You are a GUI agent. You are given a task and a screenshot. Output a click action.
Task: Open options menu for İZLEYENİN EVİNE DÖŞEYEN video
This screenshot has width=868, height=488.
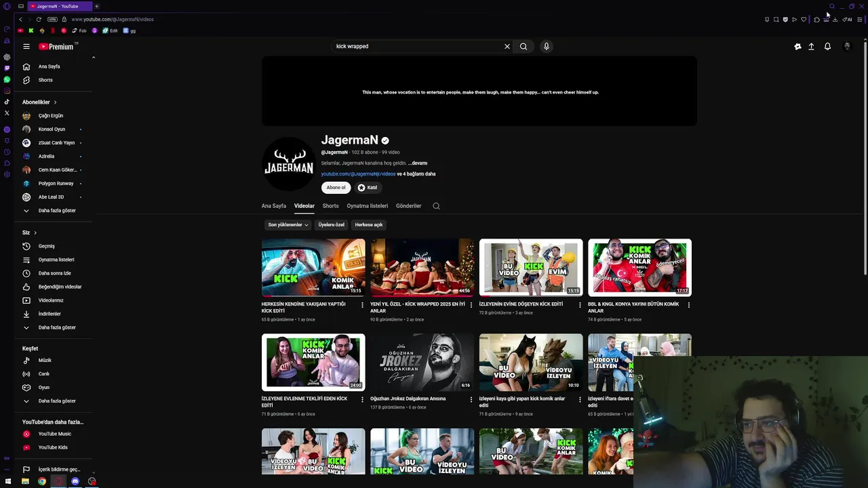point(580,305)
